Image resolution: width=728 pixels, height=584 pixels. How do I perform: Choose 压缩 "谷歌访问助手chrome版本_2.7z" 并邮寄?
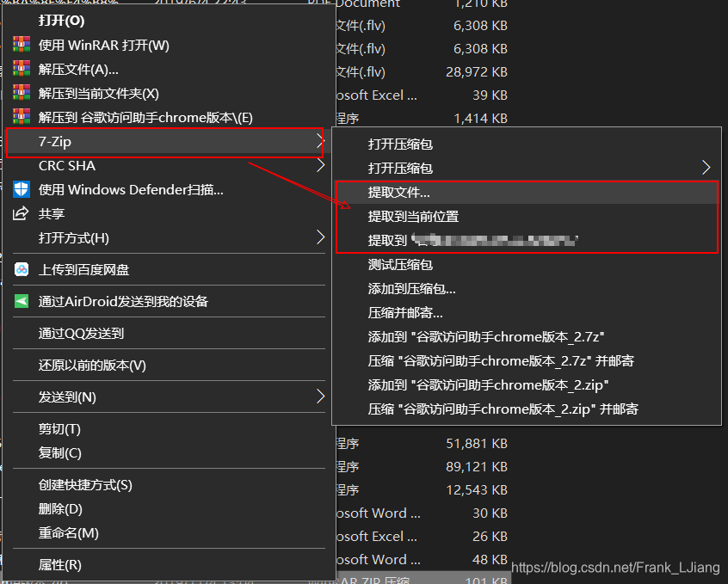527,361
